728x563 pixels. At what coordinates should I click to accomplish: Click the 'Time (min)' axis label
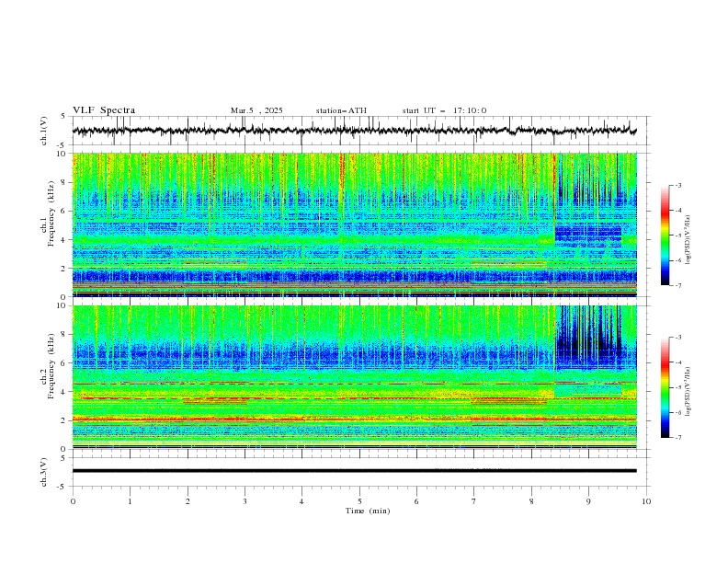pyautogui.click(x=368, y=511)
